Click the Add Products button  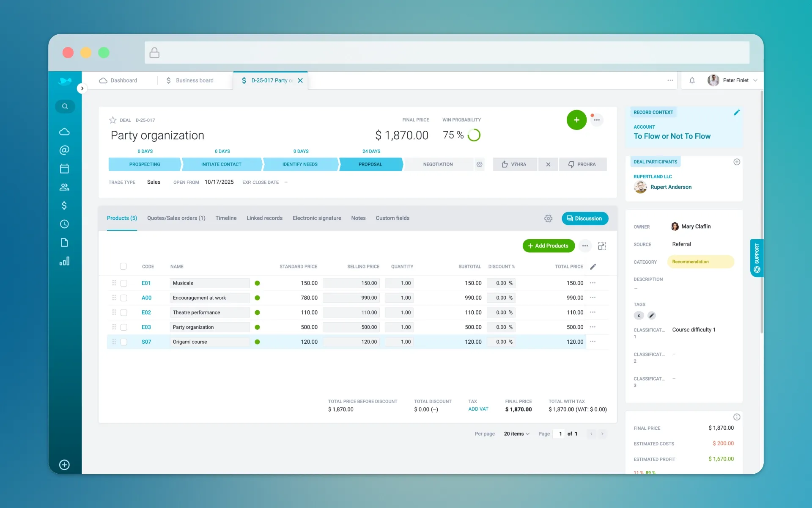click(548, 246)
